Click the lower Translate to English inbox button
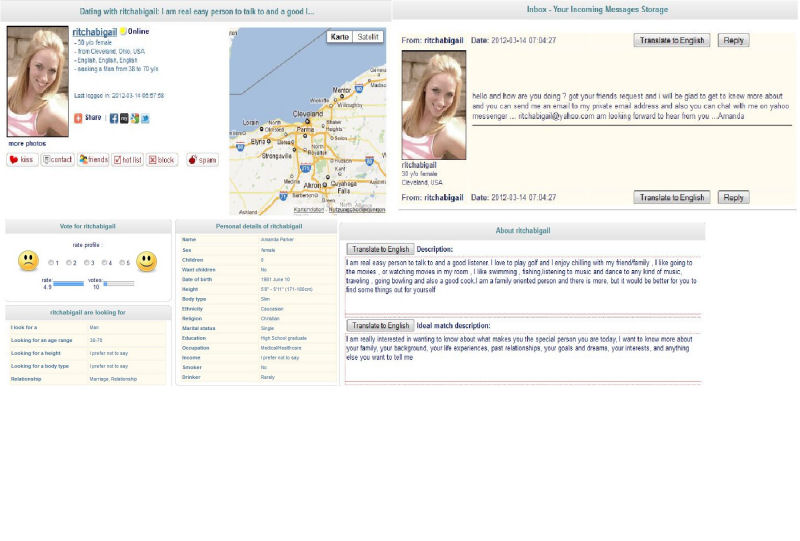 [672, 198]
